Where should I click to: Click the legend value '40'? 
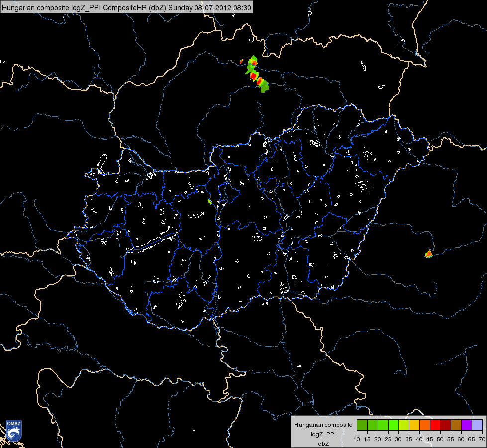pyautogui.click(x=419, y=439)
